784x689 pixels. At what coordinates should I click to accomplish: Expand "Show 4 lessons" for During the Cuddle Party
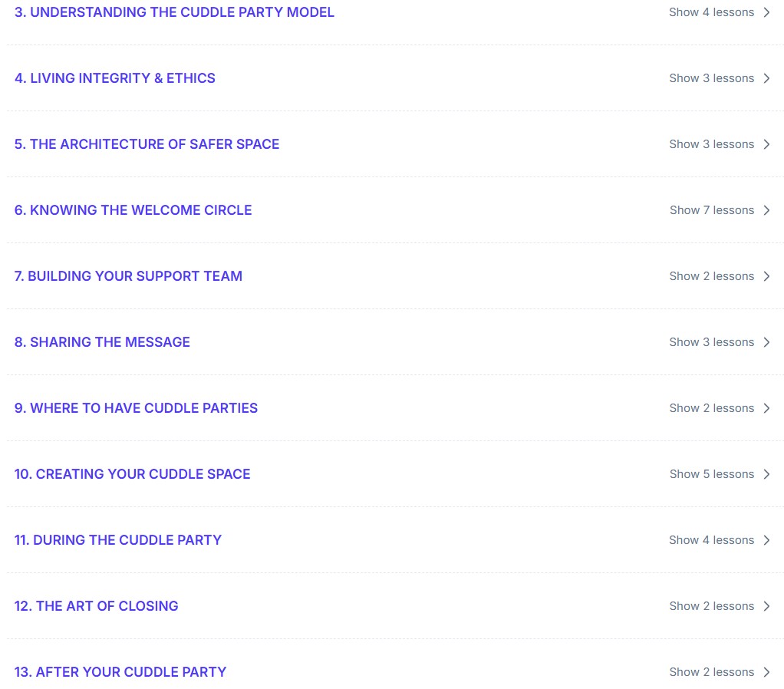pyautogui.click(x=711, y=540)
